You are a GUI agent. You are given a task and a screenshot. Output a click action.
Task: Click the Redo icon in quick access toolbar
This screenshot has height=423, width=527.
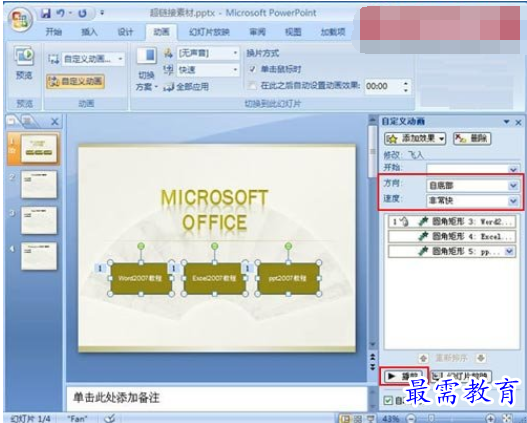(82, 13)
